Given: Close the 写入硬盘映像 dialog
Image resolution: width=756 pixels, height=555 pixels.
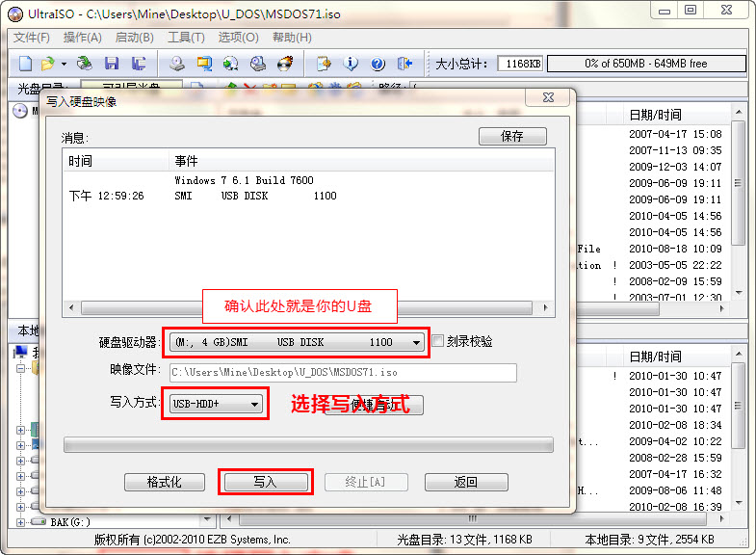Looking at the screenshot, I should (548, 97).
